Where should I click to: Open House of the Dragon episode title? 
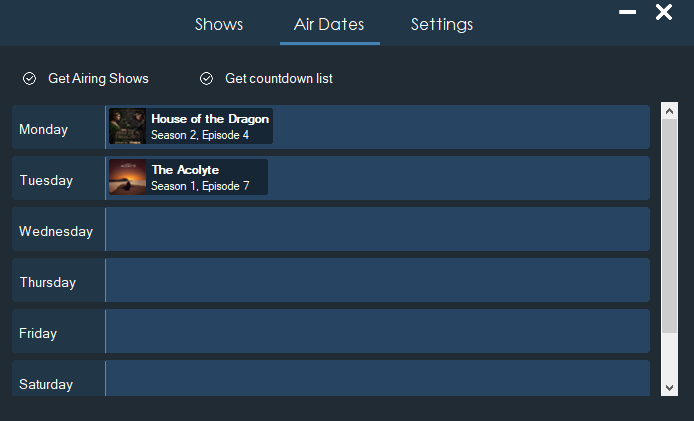[x=210, y=119]
